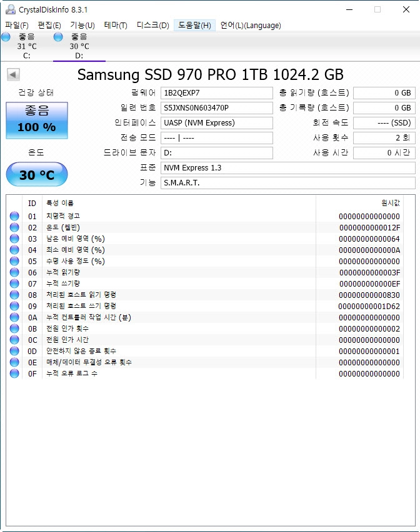
Task: Click status circle for attribute 07 누적 쓰기량
Action: 14,283
